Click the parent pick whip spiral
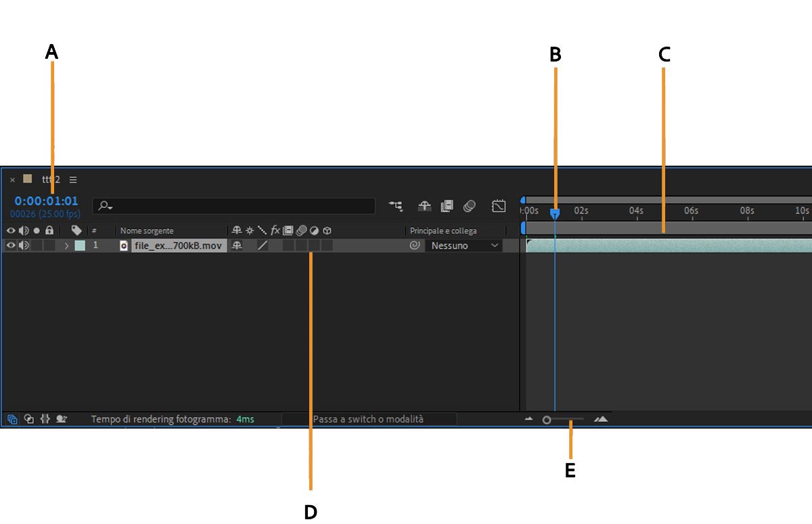Viewport: 812px width, 524px height. (x=415, y=245)
